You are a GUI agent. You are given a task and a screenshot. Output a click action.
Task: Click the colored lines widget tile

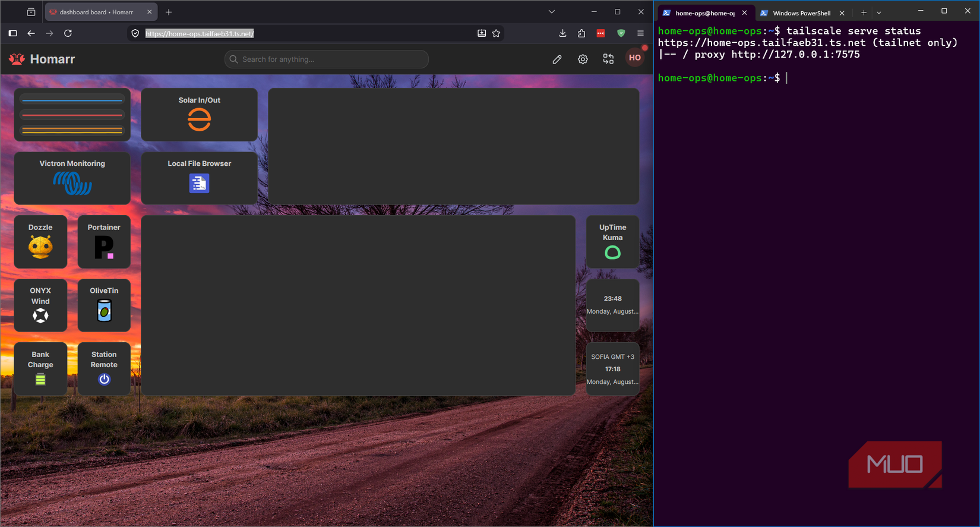72,115
